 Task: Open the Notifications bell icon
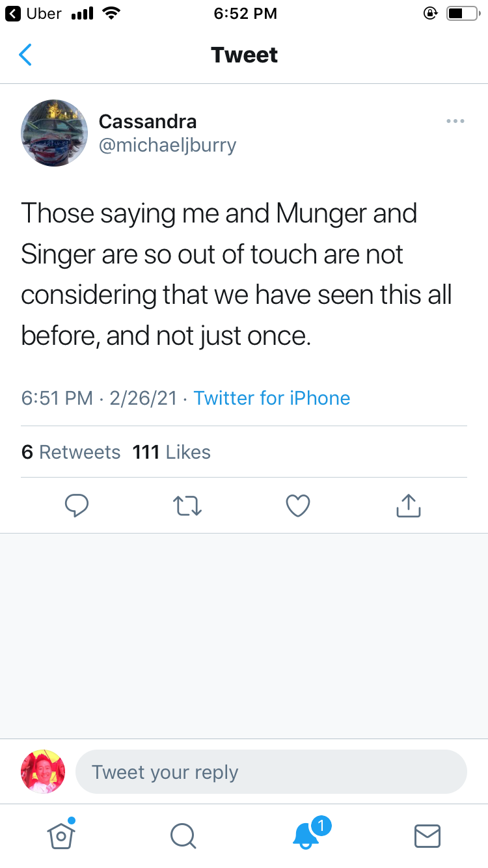[x=306, y=835]
